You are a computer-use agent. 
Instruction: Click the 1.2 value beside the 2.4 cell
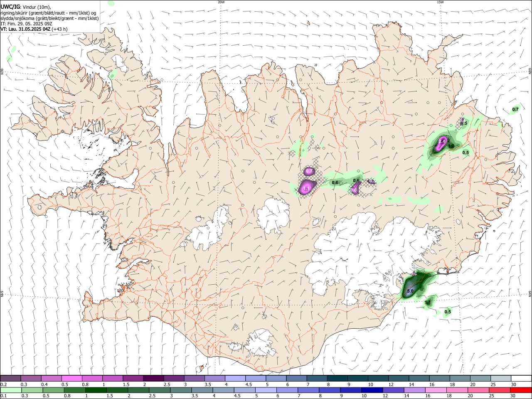(451, 146)
